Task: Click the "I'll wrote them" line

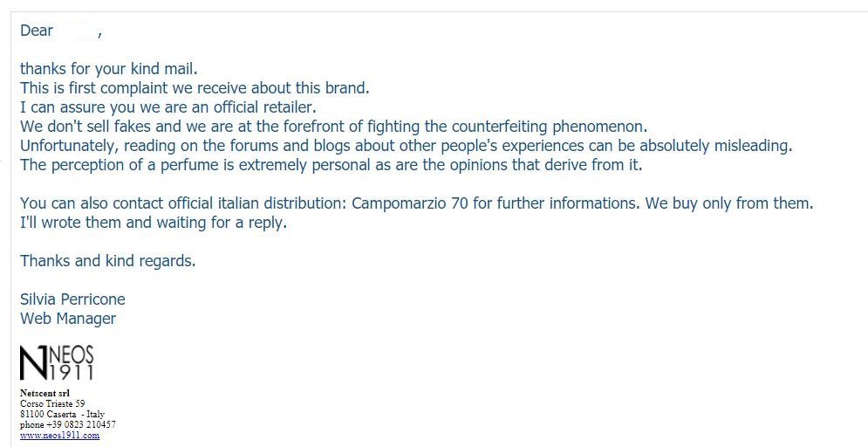Action: point(154,223)
